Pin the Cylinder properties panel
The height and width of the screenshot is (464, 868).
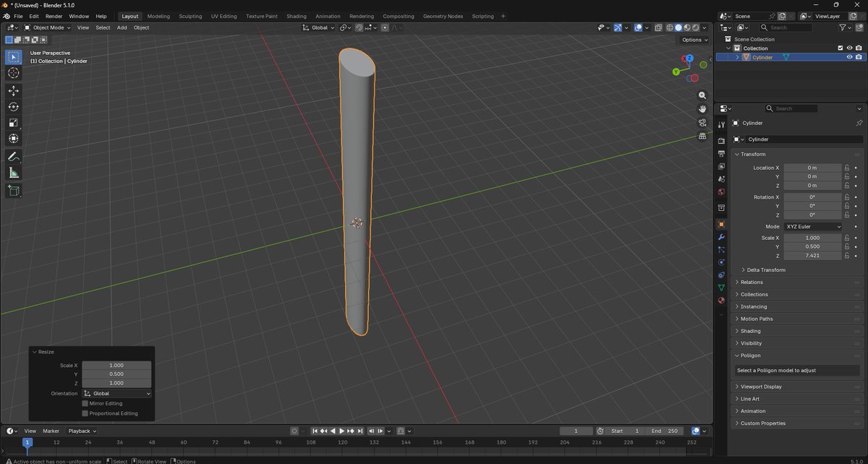[859, 123]
